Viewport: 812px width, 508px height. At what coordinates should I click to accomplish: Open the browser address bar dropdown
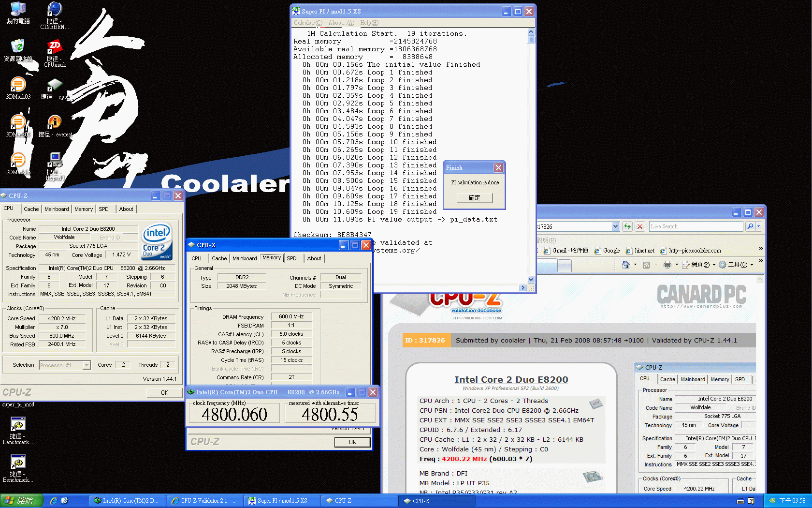(615, 226)
